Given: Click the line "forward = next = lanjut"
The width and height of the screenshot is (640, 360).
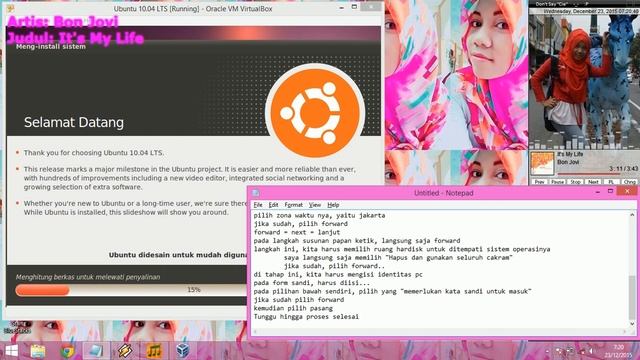Looking at the screenshot, I should pos(297,232).
